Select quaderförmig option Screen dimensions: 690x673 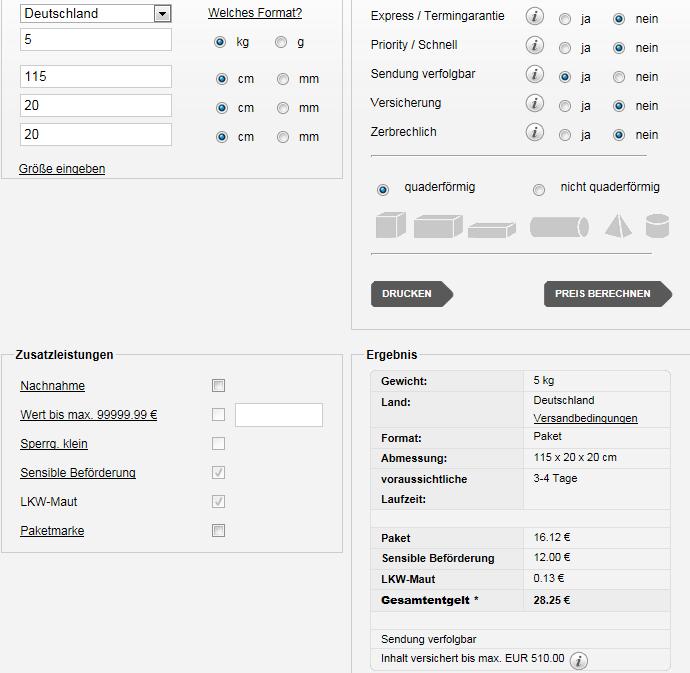pyautogui.click(x=383, y=190)
